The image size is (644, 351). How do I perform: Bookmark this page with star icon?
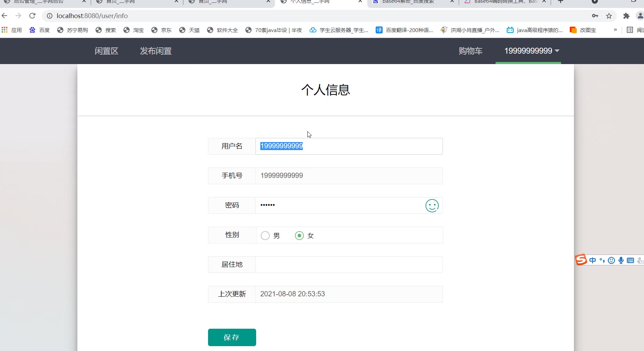609,16
